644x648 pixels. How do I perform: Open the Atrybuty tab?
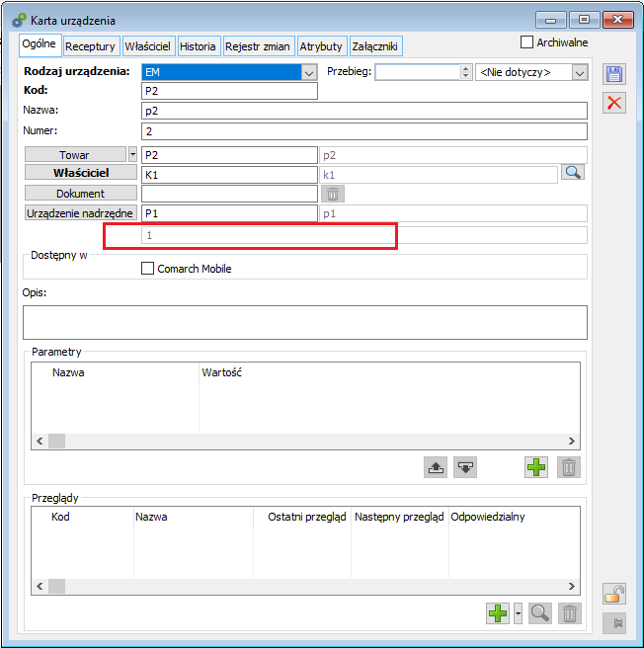321,46
